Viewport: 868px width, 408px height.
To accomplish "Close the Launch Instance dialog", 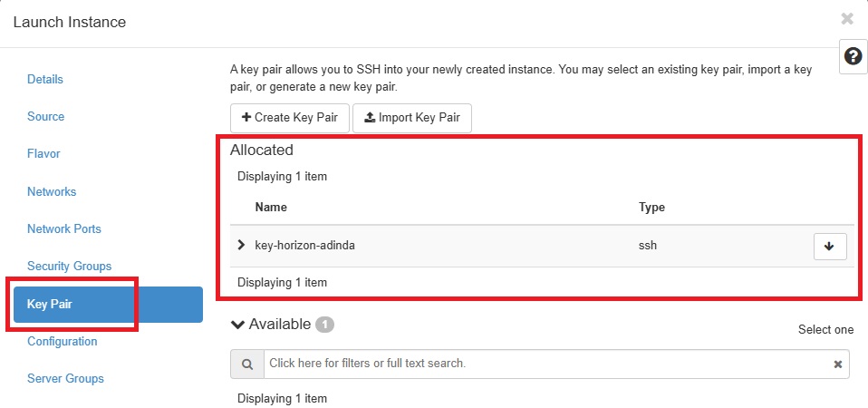I will point(847,19).
